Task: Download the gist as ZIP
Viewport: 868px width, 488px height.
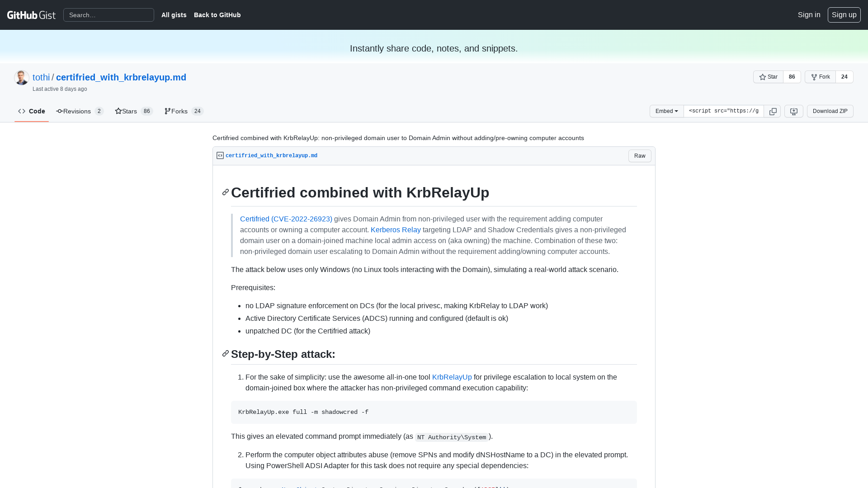Action: 830,111
